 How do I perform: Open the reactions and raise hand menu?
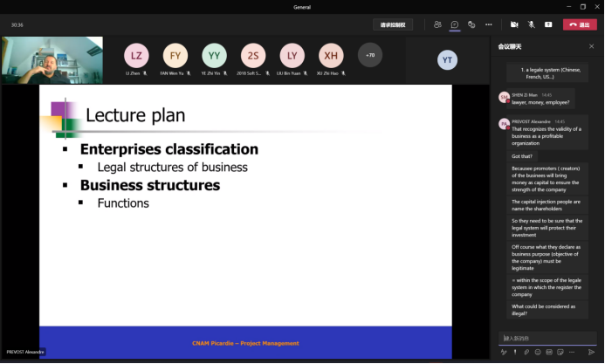point(471,24)
